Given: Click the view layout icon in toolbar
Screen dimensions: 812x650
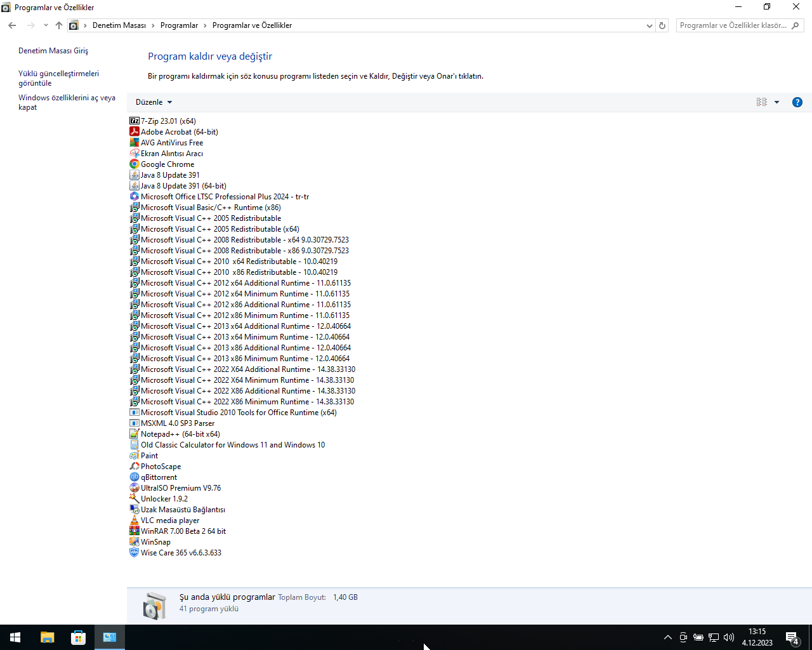Looking at the screenshot, I should (762, 102).
